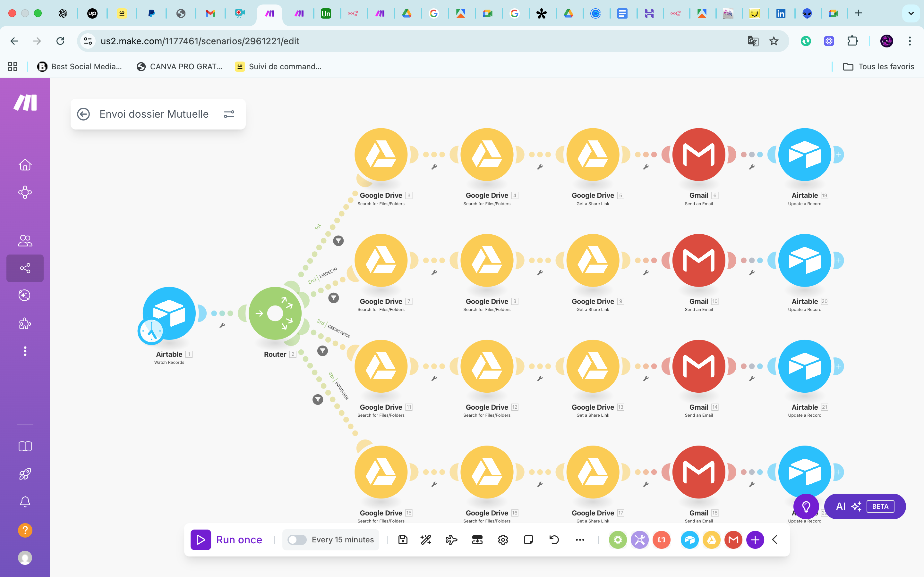Click the filter on INFIRMIER route
Image resolution: width=924 pixels, height=577 pixels.
[x=318, y=399]
